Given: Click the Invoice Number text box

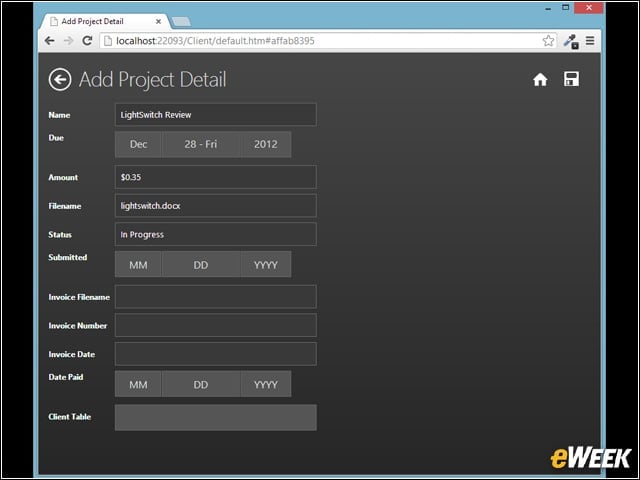Looking at the screenshot, I should tap(216, 325).
